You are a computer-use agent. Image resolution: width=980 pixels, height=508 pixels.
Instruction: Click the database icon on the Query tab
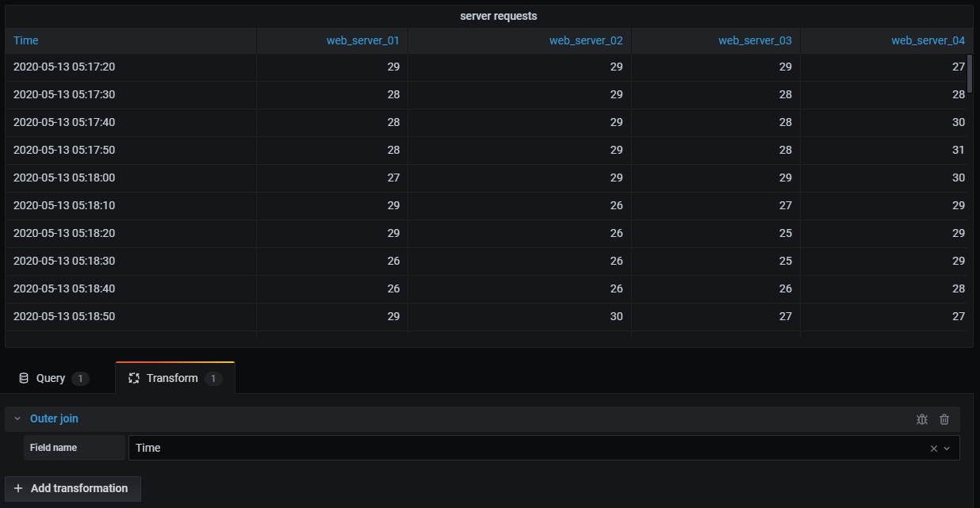pyautogui.click(x=25, y=378)
